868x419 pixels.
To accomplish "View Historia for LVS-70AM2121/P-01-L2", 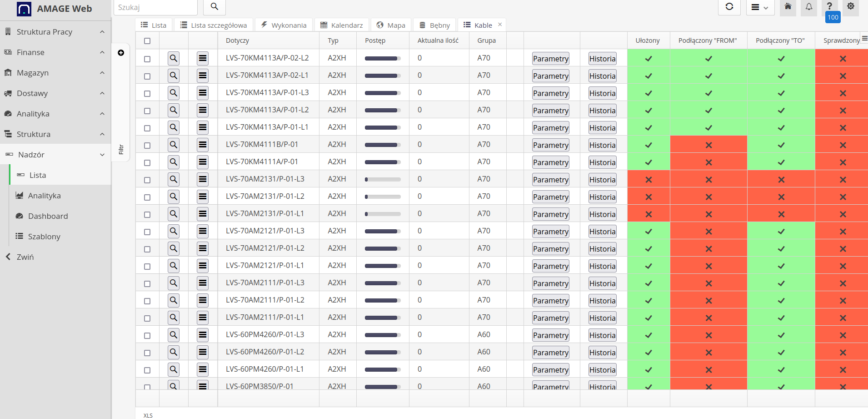I will [602, 248].
